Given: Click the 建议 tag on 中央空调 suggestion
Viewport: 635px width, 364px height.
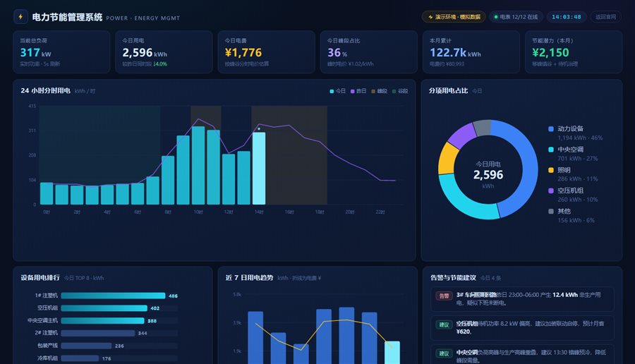Looking at the screenshot, I should tap(444, 353).
